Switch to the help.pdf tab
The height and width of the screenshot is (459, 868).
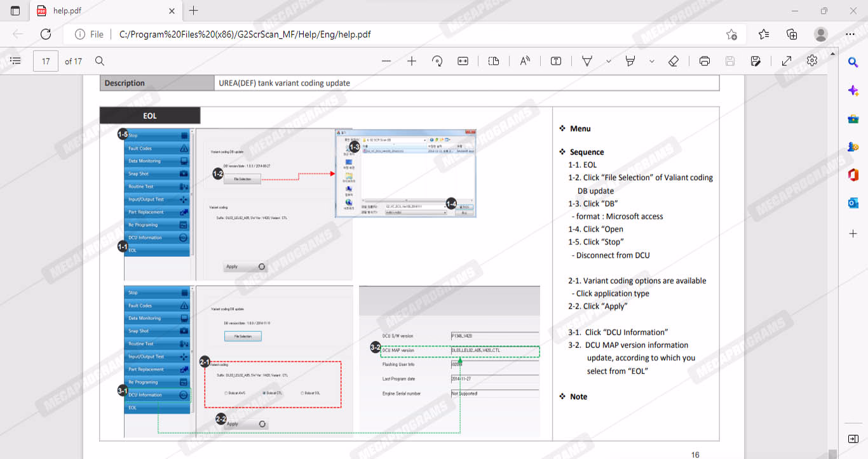[102, 11]
